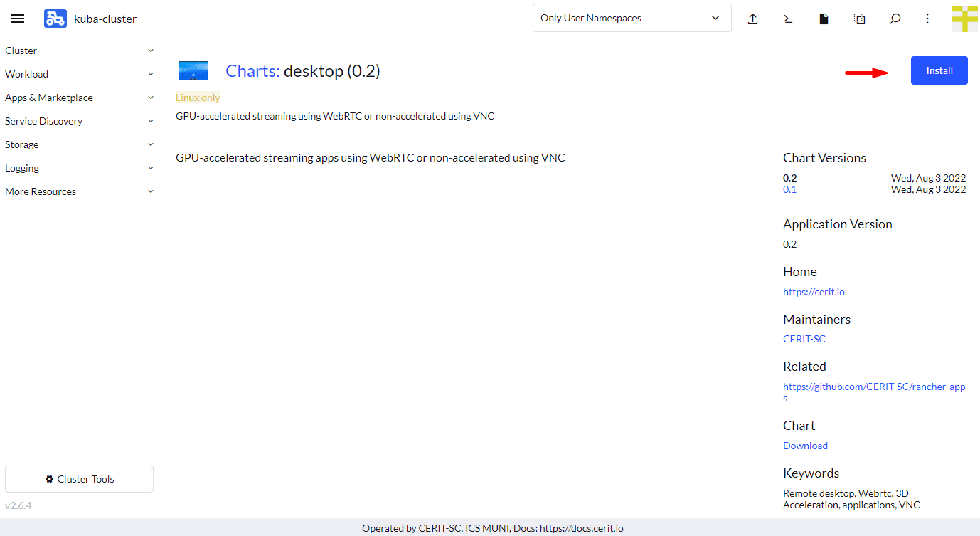Copy KubeConfig to clipboard icon
Screen dimensions: 980x536
click(859, 19)
